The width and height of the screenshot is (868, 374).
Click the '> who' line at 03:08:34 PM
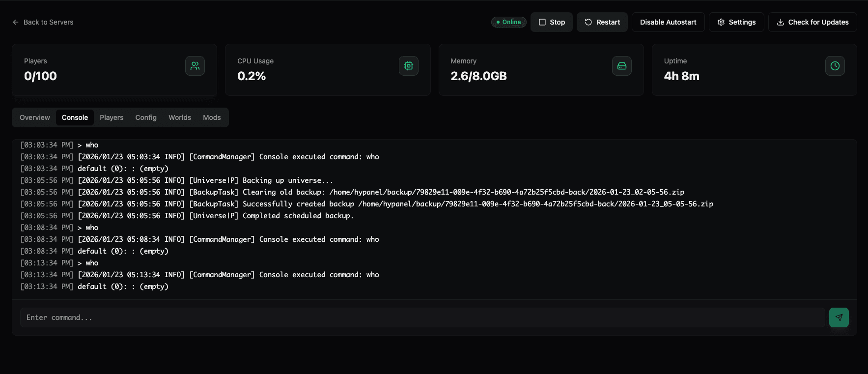coord(59,228)
